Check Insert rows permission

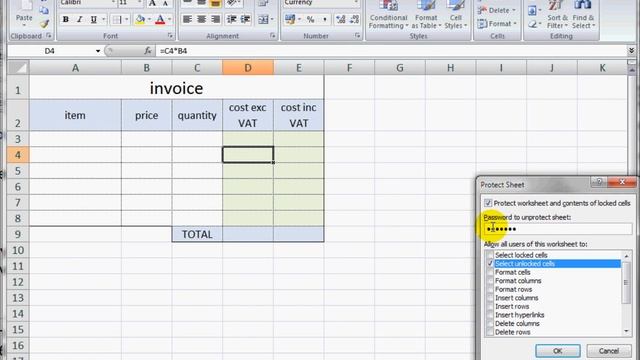point(490,307)
